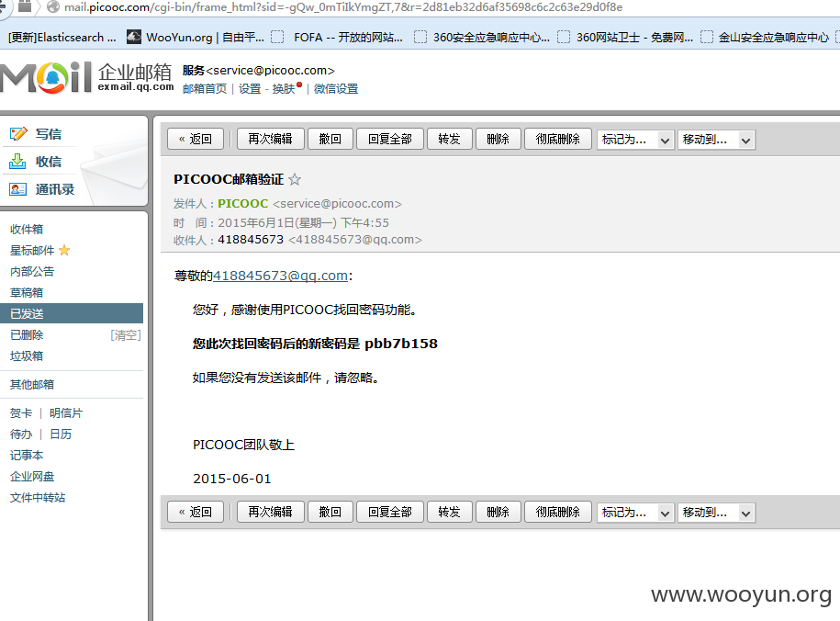Select the 已发送 folder

[72, 314]
